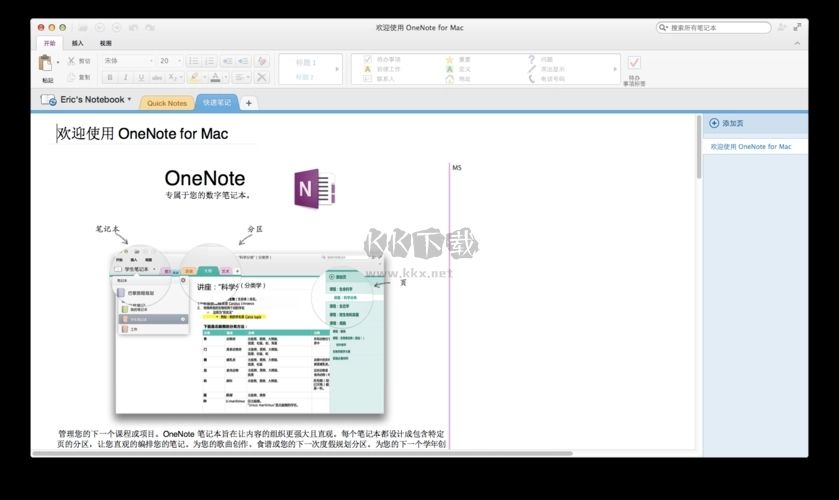Viewport: 839px width, 500px height.
Task: Click the vertical page scrollbar
Action: tap(698, 147)
